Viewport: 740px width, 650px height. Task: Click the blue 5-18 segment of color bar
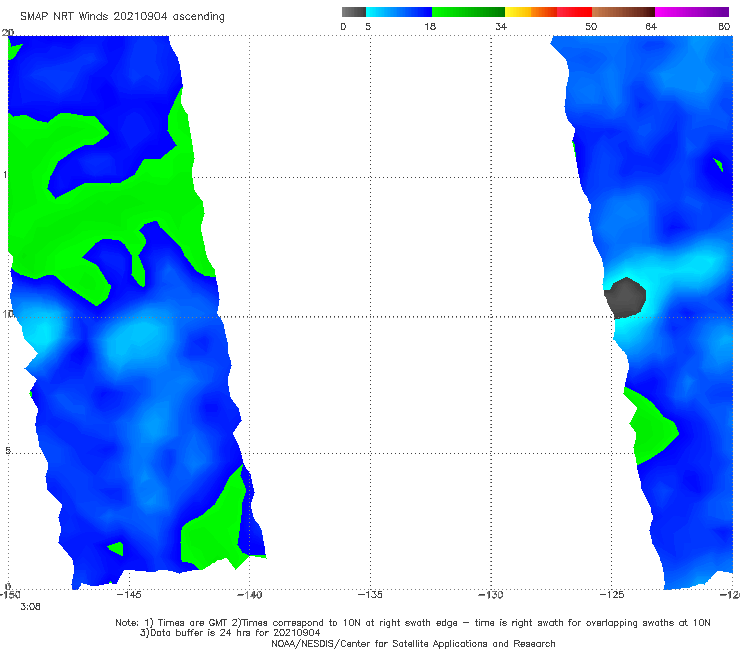399,12
